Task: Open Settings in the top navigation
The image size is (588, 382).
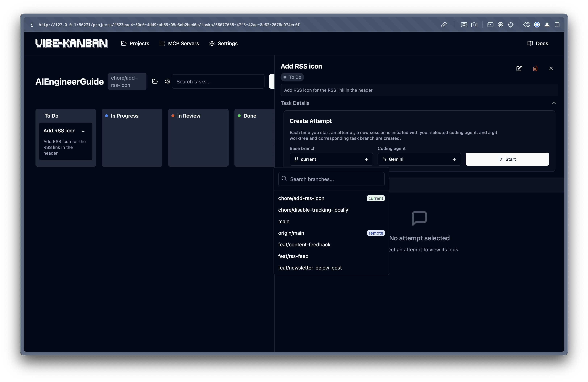Action: click(223, 43)
